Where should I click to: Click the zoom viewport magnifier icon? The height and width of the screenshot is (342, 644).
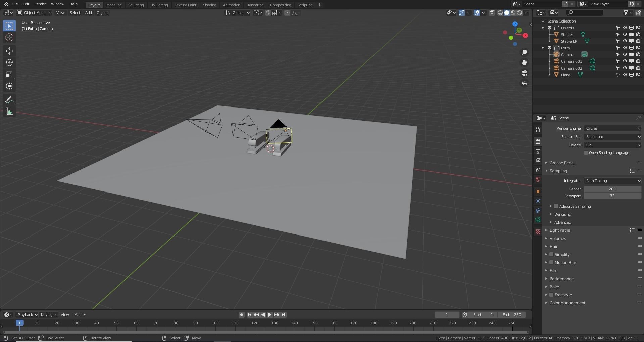[524, 52]
